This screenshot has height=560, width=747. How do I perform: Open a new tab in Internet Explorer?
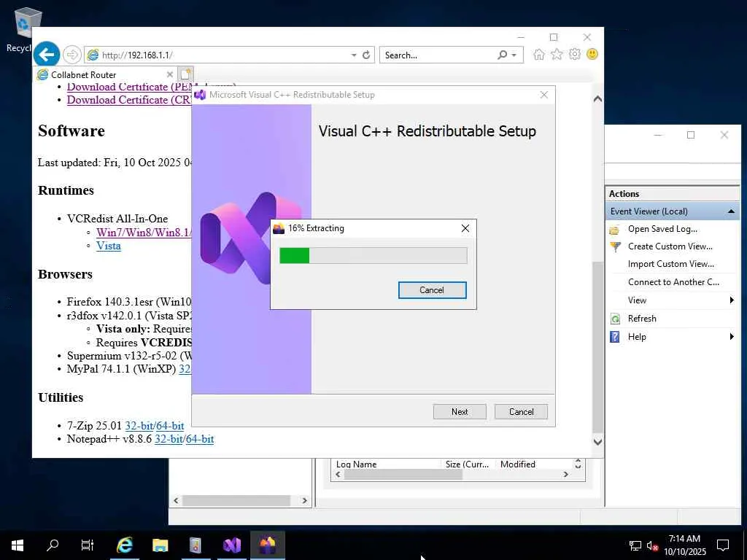pos(185,74)
